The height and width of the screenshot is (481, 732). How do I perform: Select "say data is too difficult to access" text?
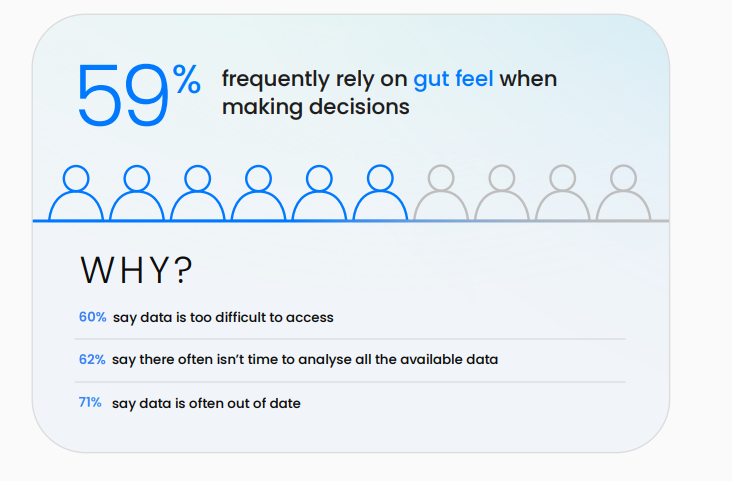click(x=223, y=317)
